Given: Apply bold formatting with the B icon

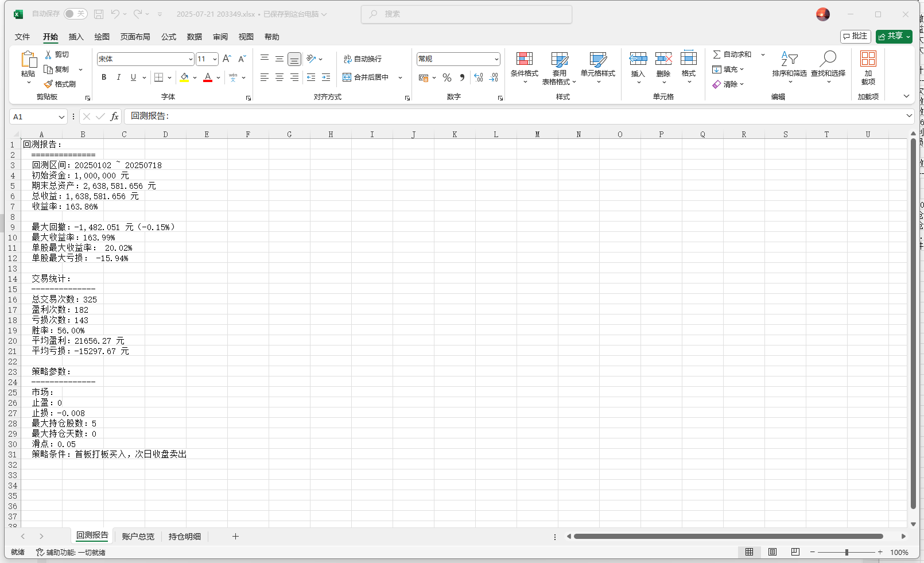Looking at the screenshot, I should tap(104, 77).
